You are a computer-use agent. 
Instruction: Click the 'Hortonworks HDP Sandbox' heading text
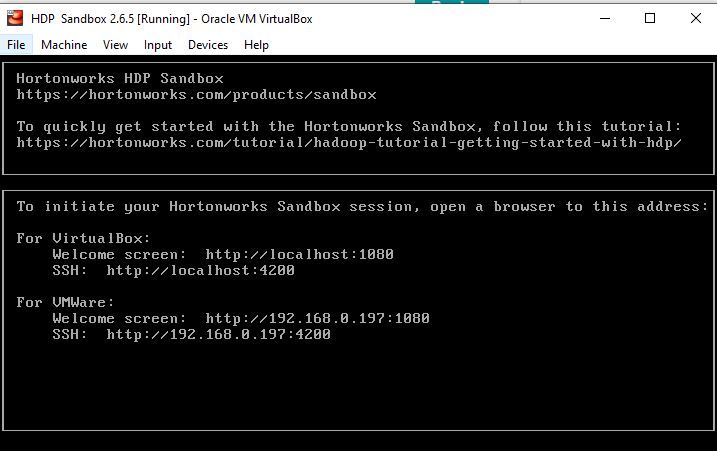coord(120,79)
